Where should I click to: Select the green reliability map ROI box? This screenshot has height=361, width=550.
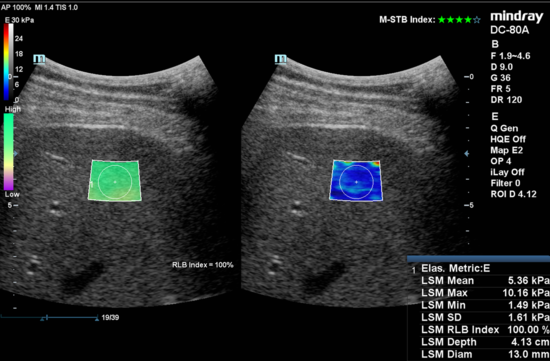[114, 181]
